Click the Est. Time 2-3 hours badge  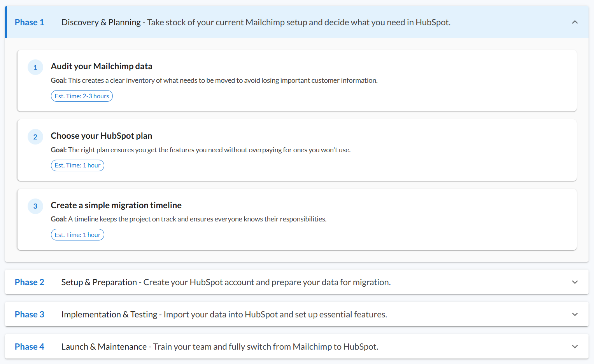[x=82, y=96]
